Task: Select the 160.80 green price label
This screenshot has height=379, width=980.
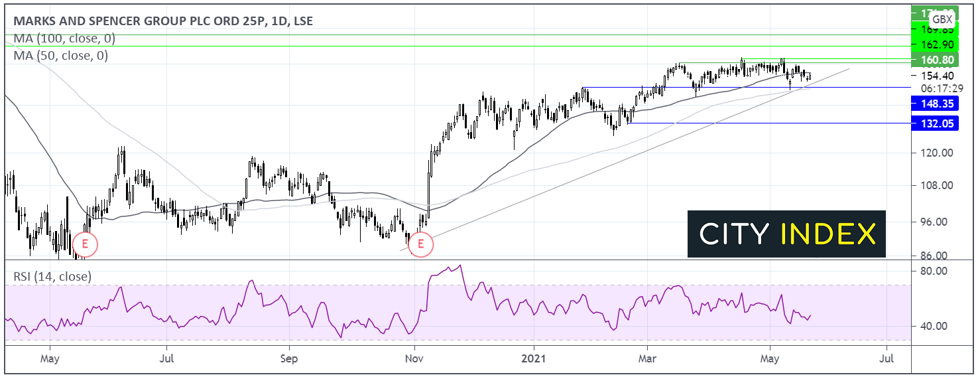Action: [x=938, y=60]
